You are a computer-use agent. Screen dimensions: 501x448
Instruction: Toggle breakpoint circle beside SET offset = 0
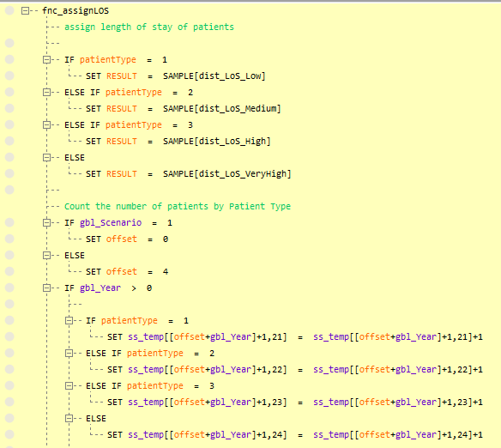(9, 239)
